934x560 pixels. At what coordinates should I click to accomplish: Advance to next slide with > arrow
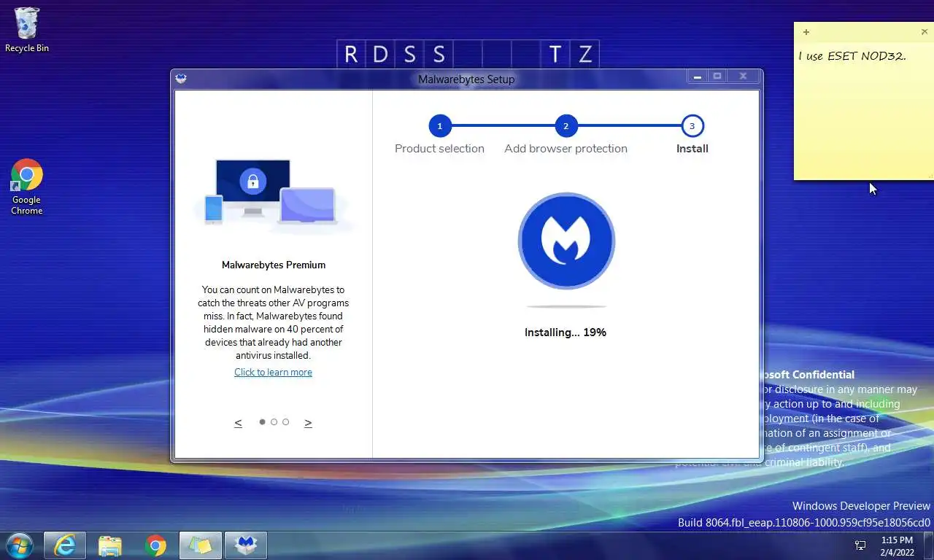pos(308,422)
